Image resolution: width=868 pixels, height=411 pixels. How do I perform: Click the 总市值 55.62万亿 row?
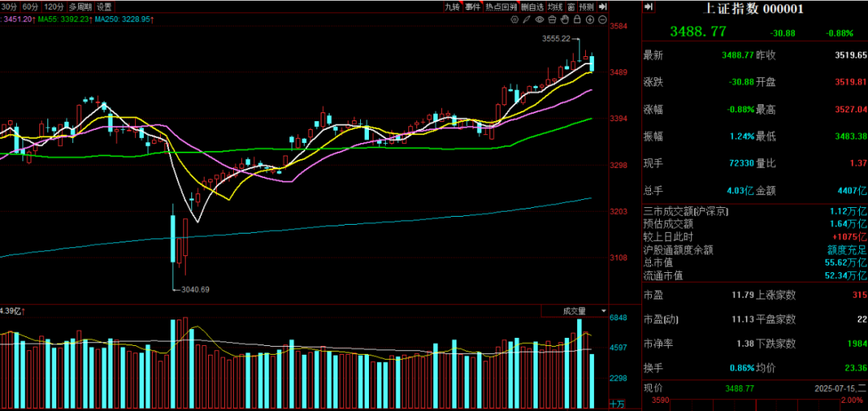click(755, 262)
